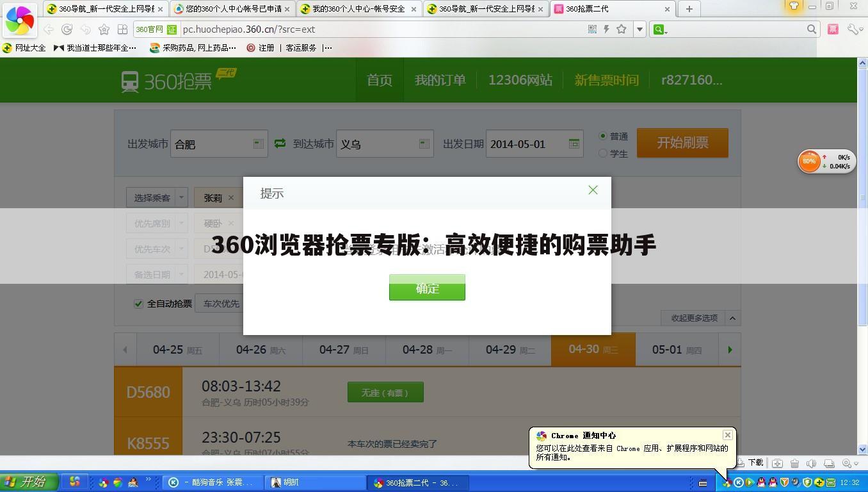This screenshot has width=868, height=492.
Task: Focus the 出发日期 date input field
Action: coord(534,143)
